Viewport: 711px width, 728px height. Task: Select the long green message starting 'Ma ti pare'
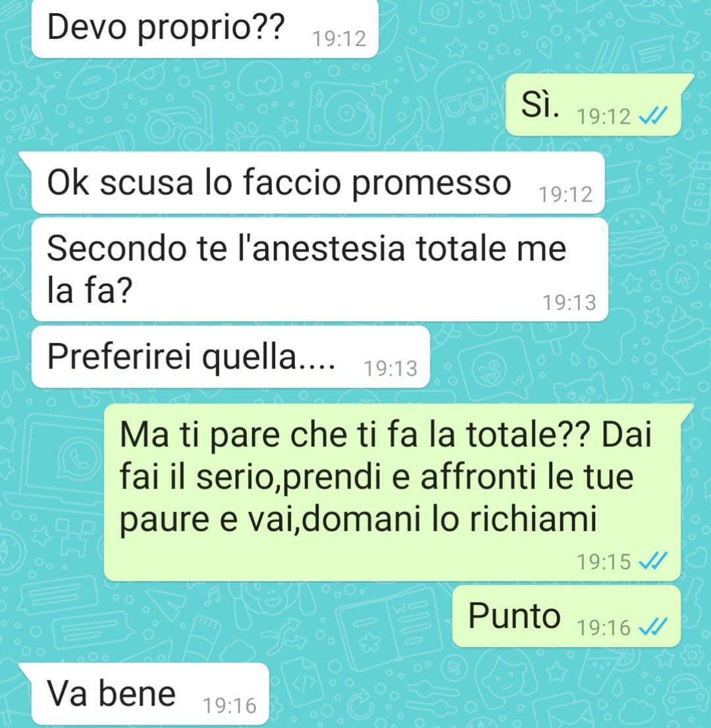(393, 492)
